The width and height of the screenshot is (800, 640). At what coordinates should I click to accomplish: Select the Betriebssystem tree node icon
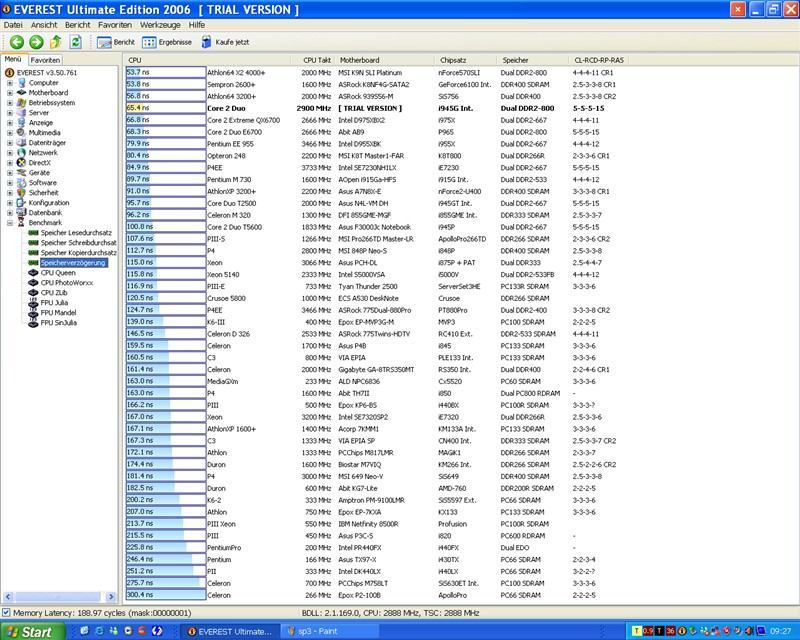[x=21, y=103]
